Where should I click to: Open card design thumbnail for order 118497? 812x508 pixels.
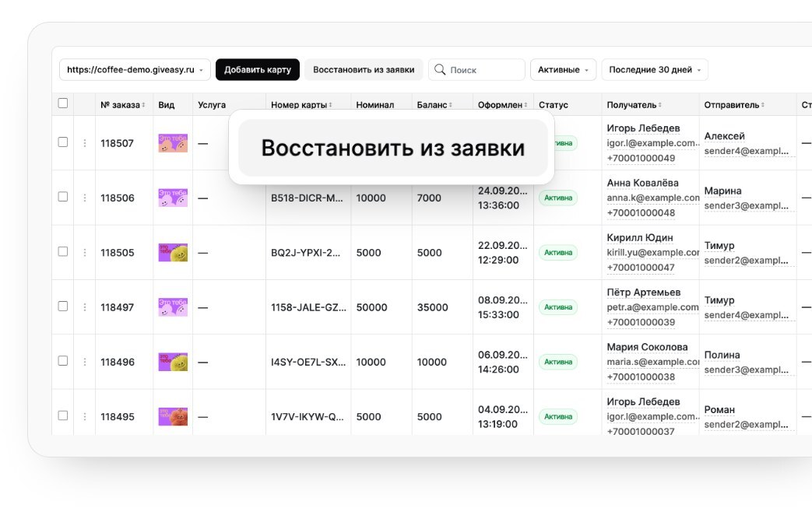(173, 307)
